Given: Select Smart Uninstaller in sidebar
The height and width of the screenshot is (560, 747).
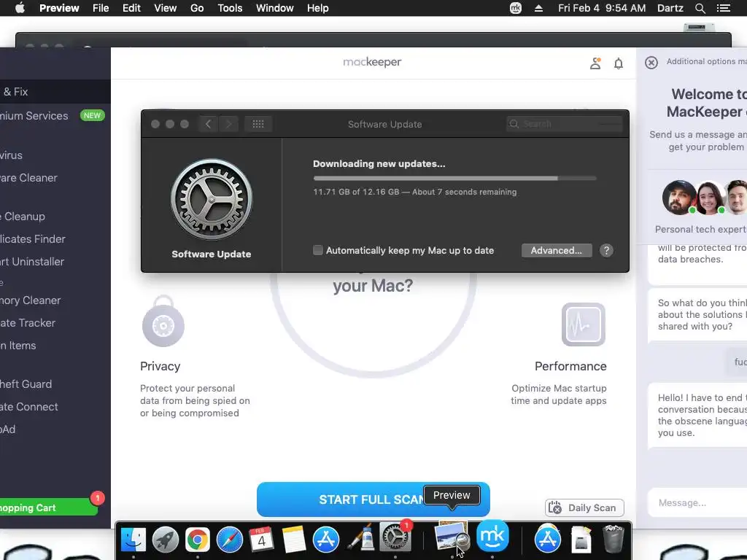Looking at the screenshot, I should coord(55,262).
